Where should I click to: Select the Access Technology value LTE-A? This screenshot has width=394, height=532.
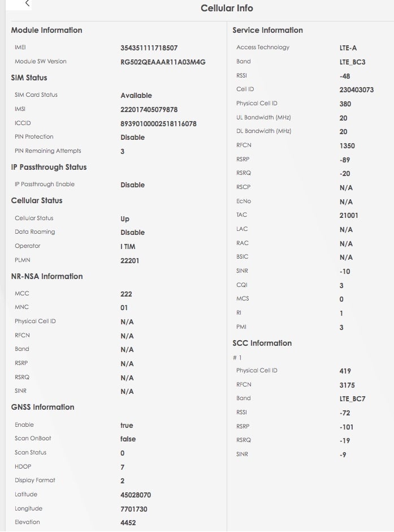348,48
